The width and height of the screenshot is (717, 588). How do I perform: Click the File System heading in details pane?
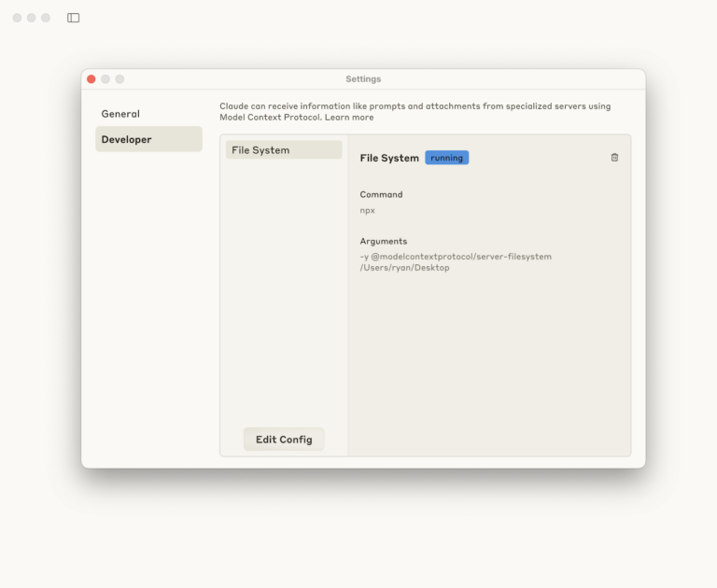(389, 159)
